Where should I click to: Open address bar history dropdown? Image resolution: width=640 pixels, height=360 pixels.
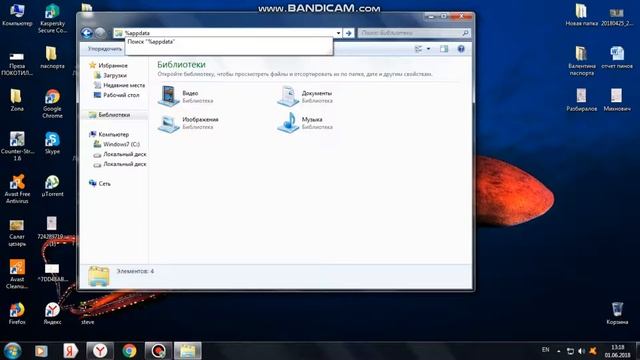coord(338,33)
